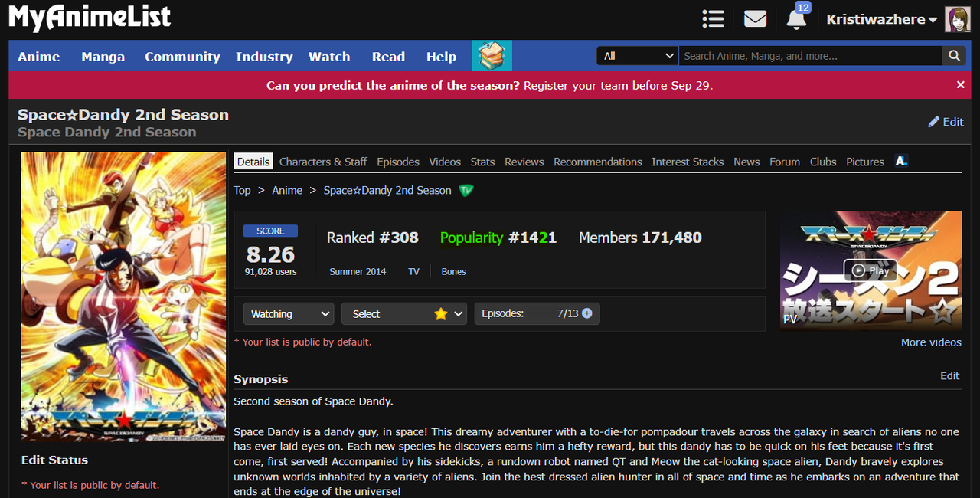Click the search magnifier button

point(954,56)
